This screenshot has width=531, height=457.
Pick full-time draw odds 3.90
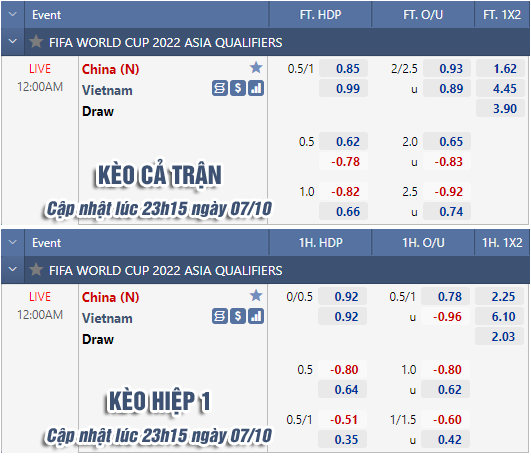pyautogui.click(x=501, y=109)
